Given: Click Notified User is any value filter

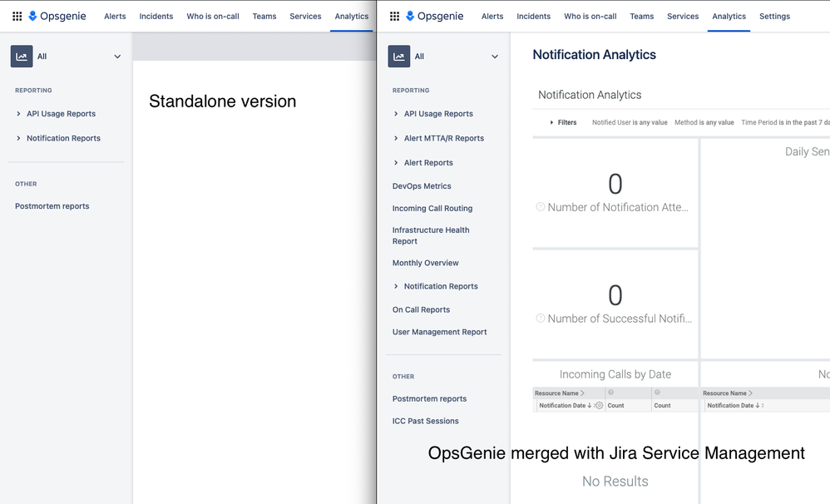Looking at the screenshot, I should click(x=630, y=122).
